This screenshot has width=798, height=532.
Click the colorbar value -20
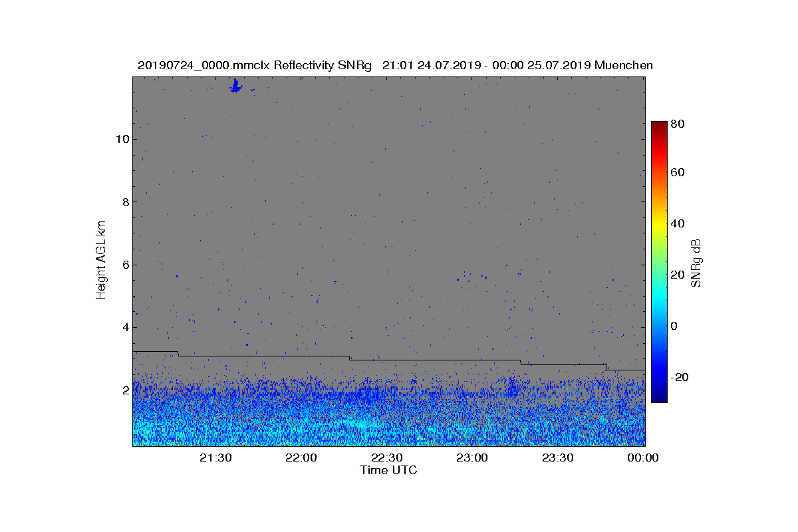(x=680, y=377)
